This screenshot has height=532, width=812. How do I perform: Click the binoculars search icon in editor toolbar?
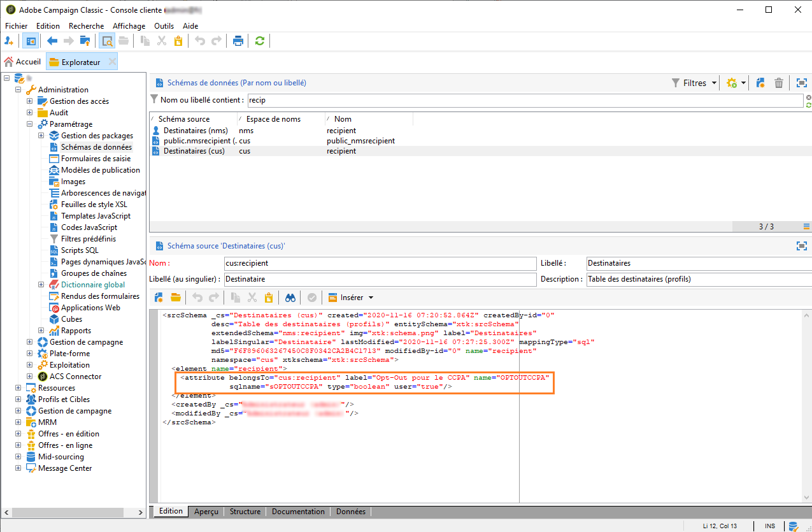[290, 298]
